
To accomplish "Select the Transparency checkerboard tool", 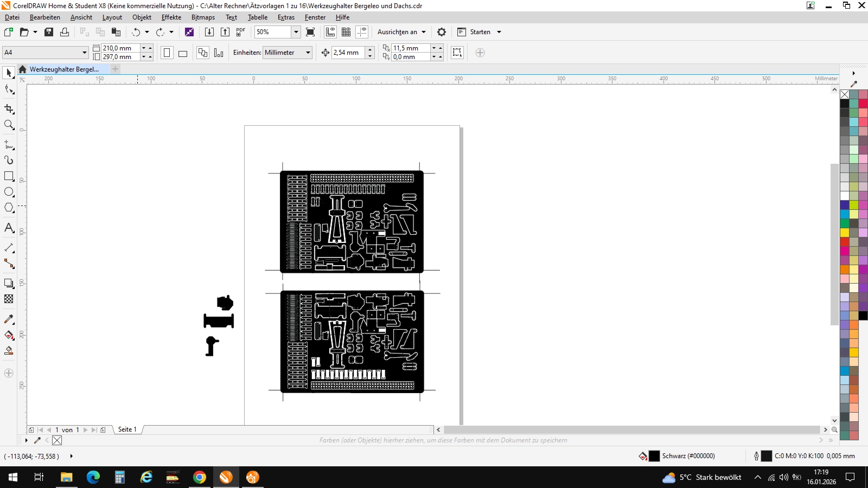I will tap(9, 299).
